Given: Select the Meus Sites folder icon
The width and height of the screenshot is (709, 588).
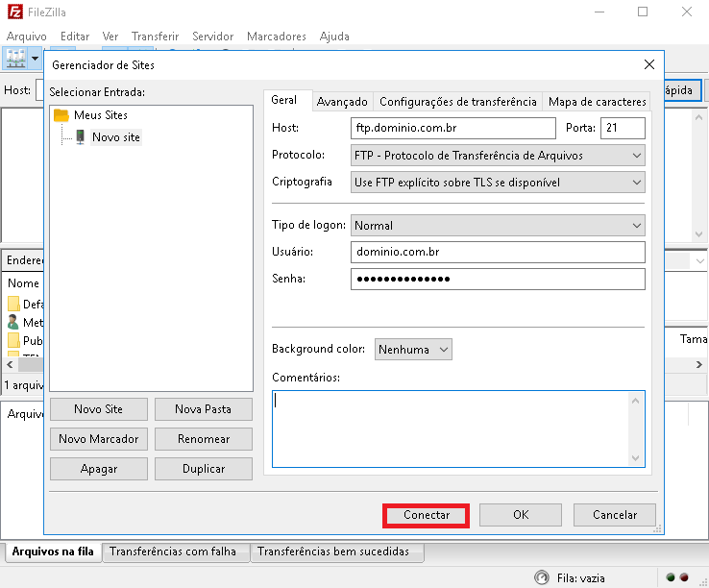Looking at the screenshot, I should coord(61,115).
